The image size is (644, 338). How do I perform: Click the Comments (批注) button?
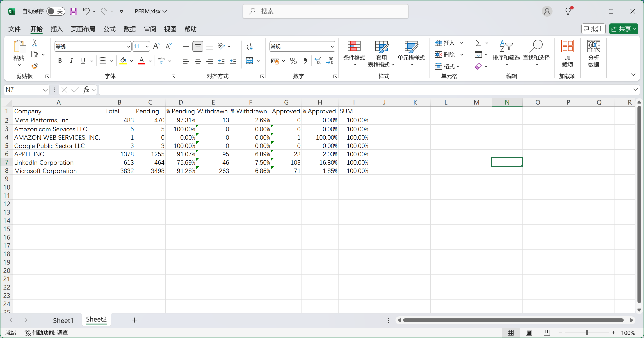pyautogui.click(x=593, y=29)
